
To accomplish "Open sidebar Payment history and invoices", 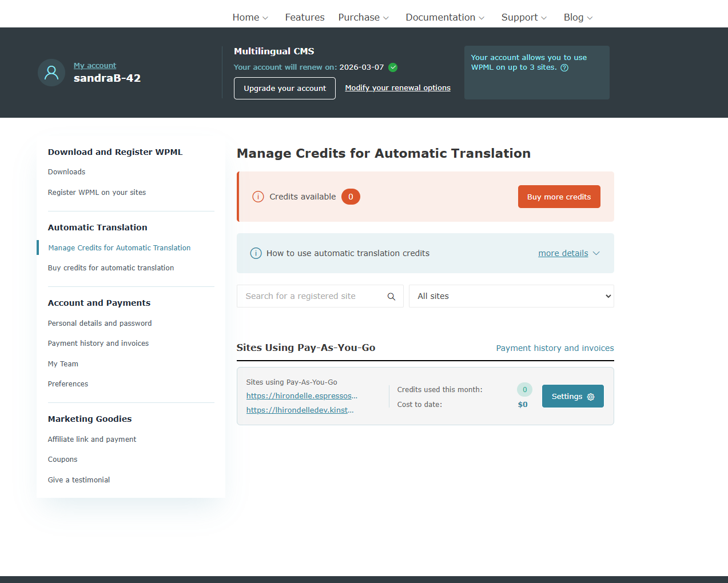I will tap(98, 344).
